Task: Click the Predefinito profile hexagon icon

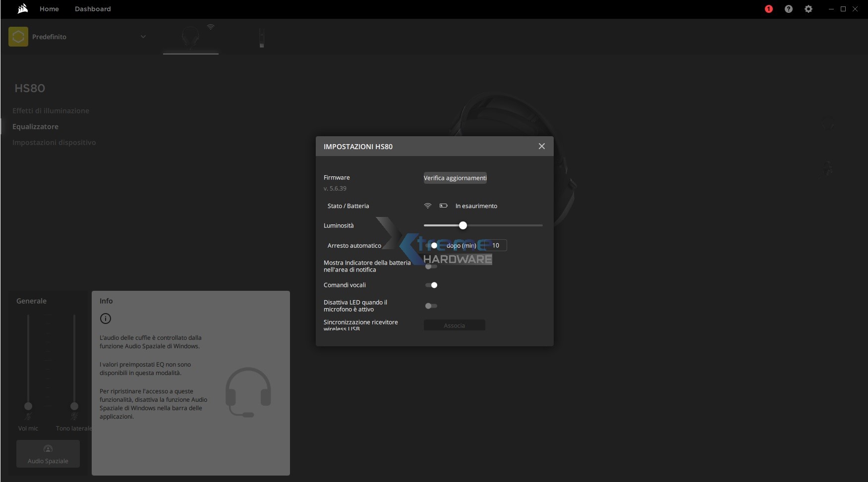Action: [18, 37]
